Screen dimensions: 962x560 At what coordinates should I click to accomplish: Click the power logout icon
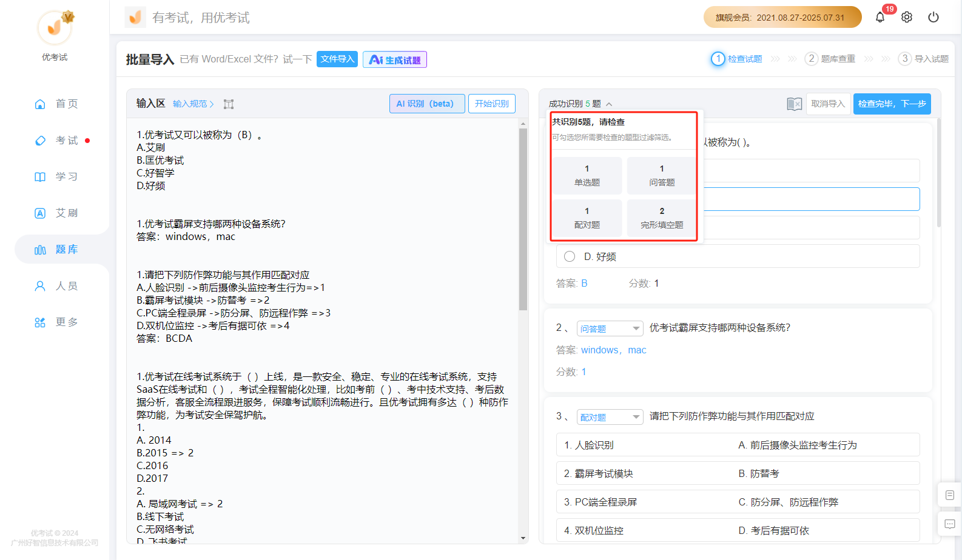tap(933, 17)
